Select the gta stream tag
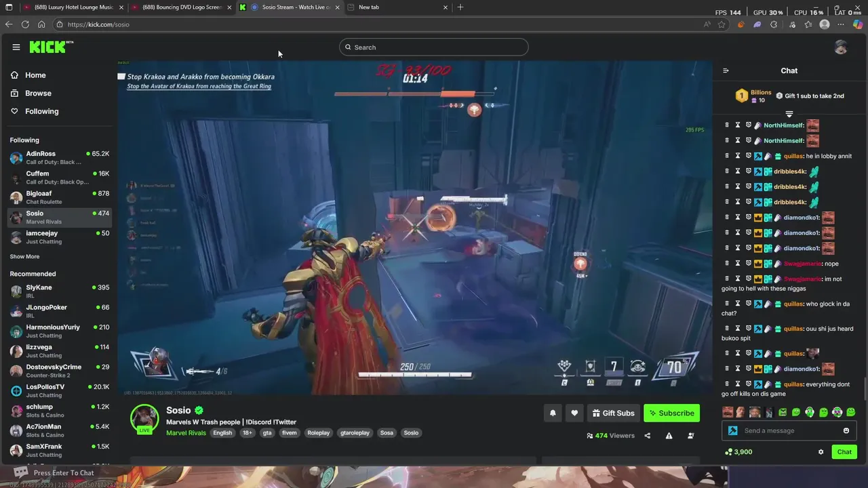This screenshot has height=488, width=868. click(267, 433)
